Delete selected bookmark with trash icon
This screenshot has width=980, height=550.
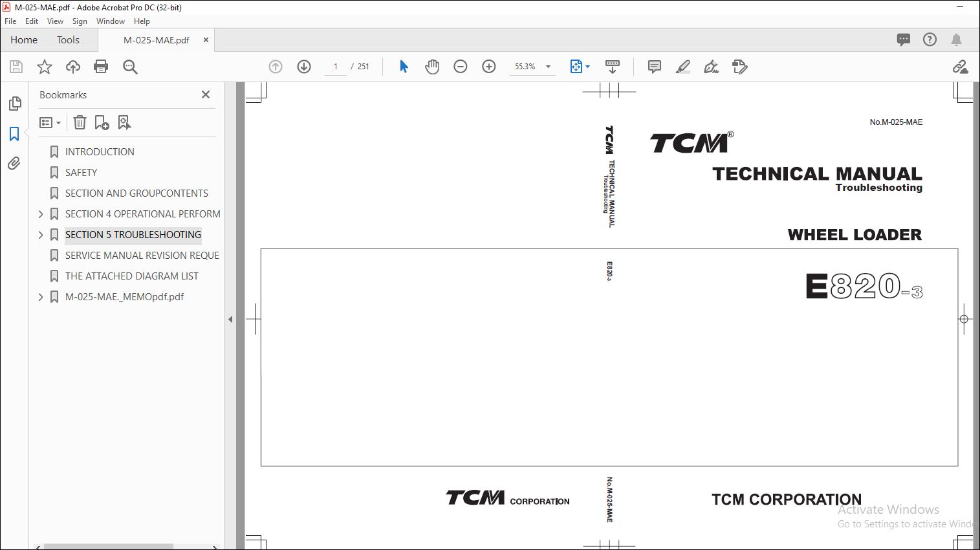[x=80, y=122]
